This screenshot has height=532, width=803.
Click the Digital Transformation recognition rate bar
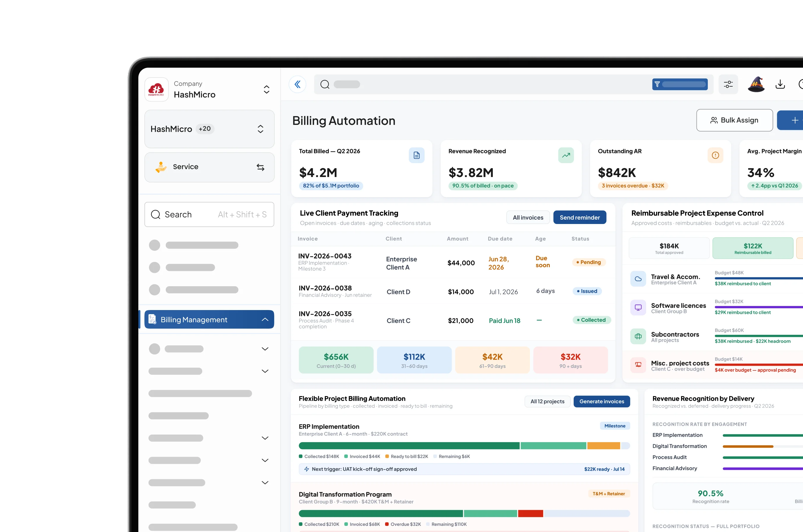pos(763,447)
